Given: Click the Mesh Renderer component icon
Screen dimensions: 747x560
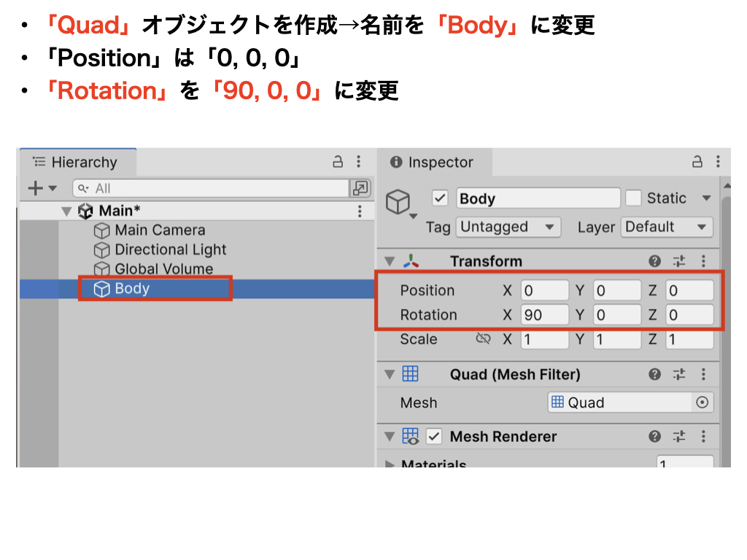Looking at the screenshot, I should pyautogui.click(x=411, y=436).
